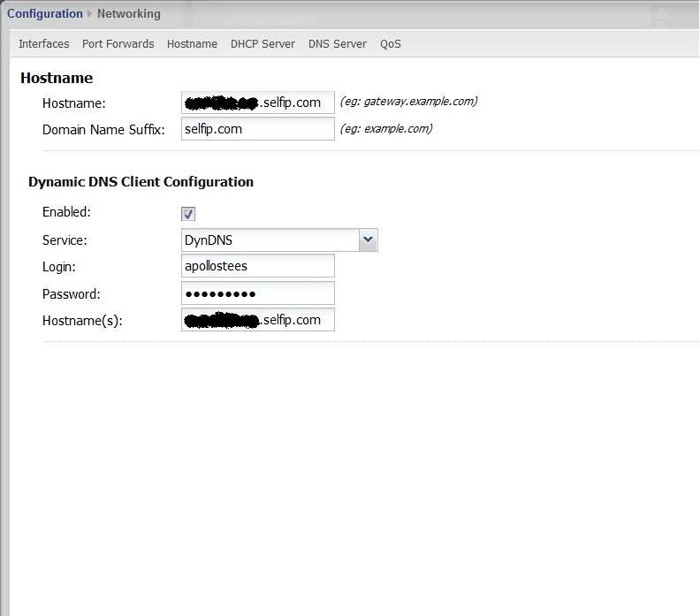700x616 pixels.
Task: Click the Configuration breadcrumb link
Action: pos(45,14)
